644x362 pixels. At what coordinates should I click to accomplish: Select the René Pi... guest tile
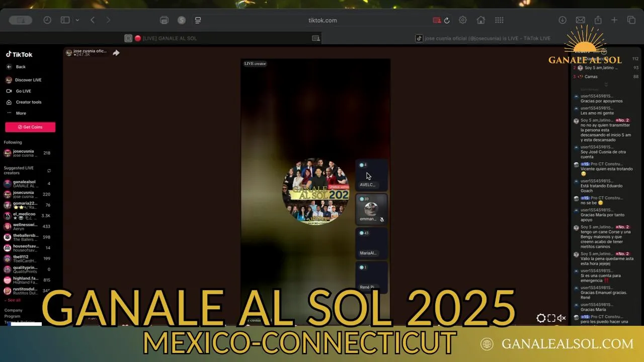[372, 277]
